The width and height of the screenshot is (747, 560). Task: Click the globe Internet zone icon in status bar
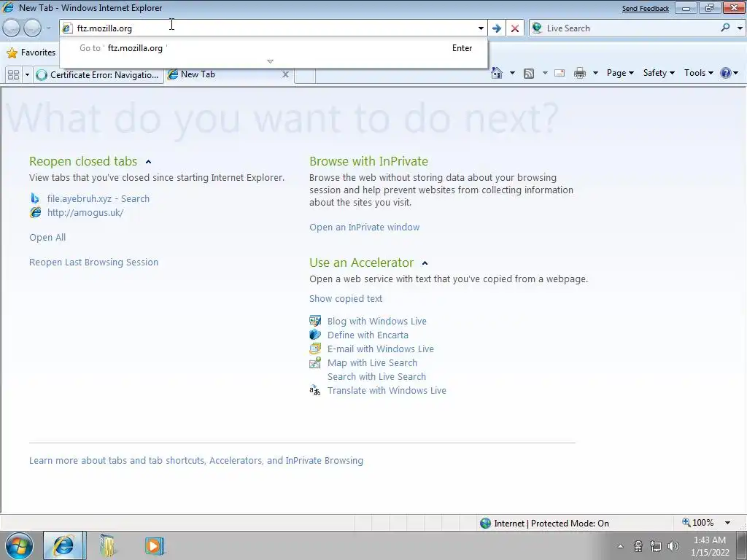click(485, 523)
